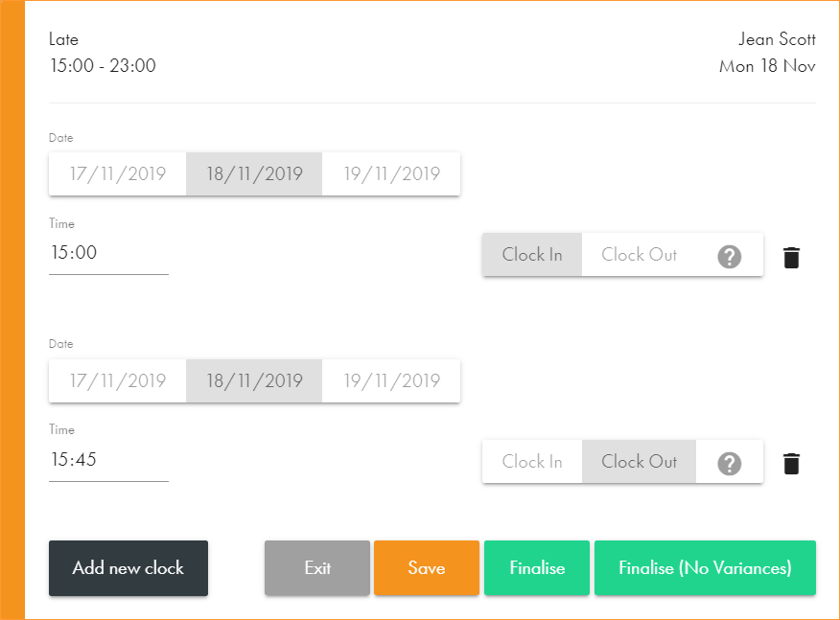Pick 18/11/2019 for the second clock date
This screenshot has height=620, width=840.
coord(254,381)
